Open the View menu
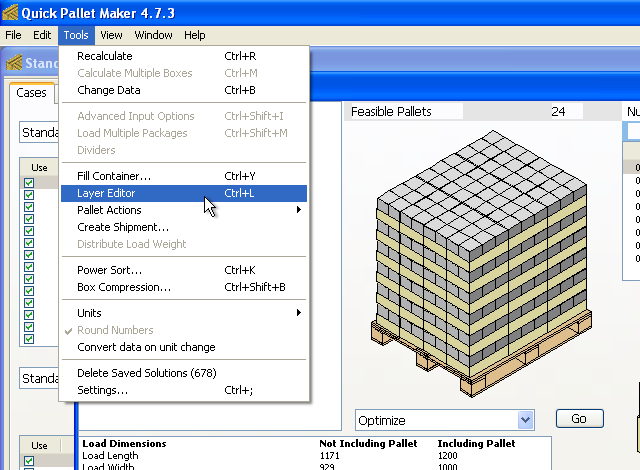This screenshot has height=470, width=640. 111,35
